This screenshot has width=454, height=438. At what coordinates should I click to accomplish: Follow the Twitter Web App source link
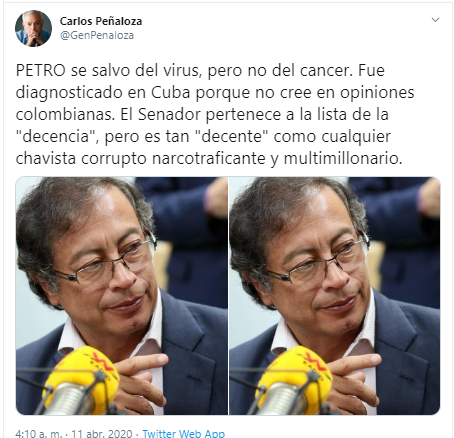point(184,433)
